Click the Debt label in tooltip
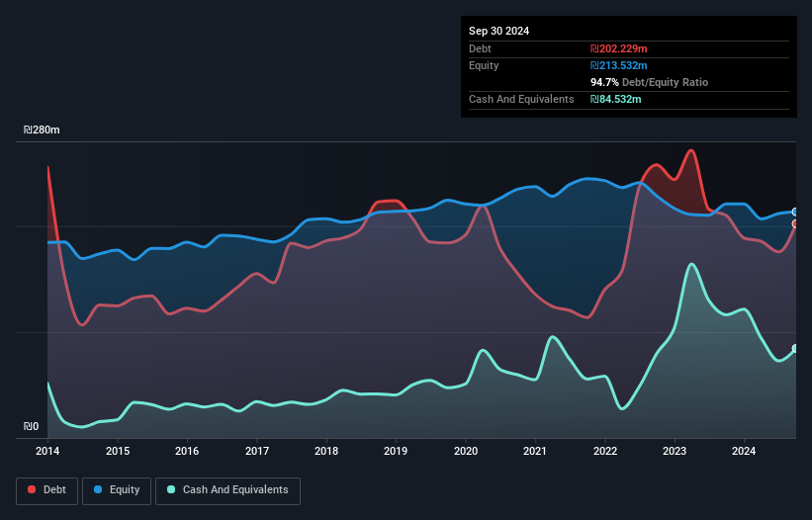Viewport: 812px width, 520px height. click(480, 48)
